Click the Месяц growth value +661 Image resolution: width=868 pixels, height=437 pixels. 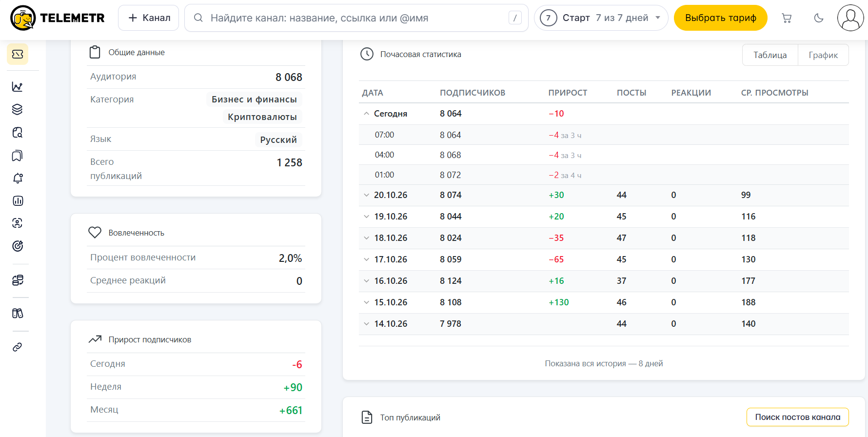[x=291, y=411]
